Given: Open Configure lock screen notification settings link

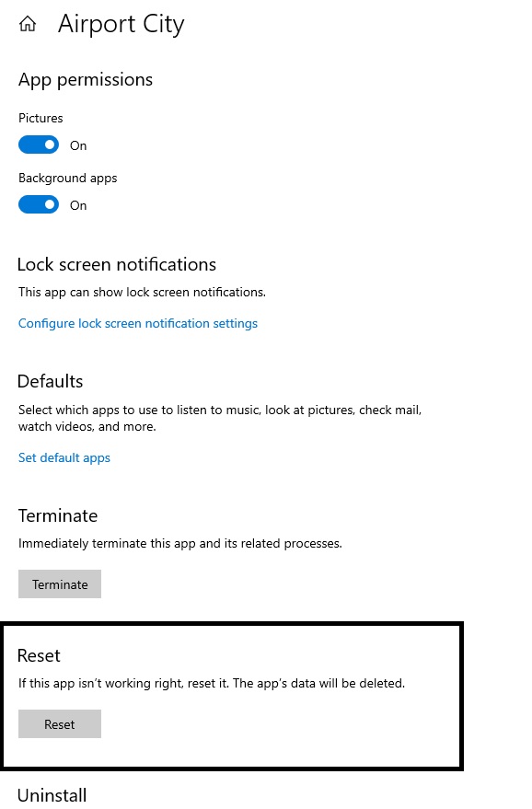Looking at the screenshot, I should pyautogui.click(x=138, y=323).
